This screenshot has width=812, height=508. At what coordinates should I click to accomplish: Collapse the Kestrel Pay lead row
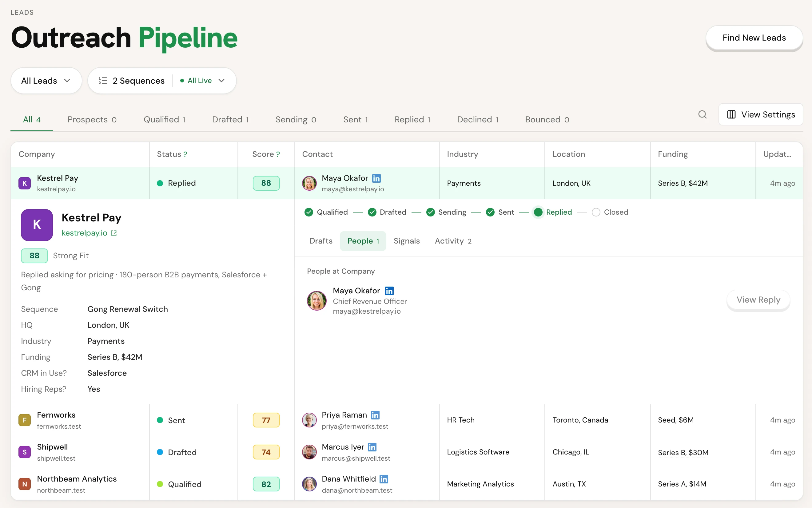(x=407, y=184)
